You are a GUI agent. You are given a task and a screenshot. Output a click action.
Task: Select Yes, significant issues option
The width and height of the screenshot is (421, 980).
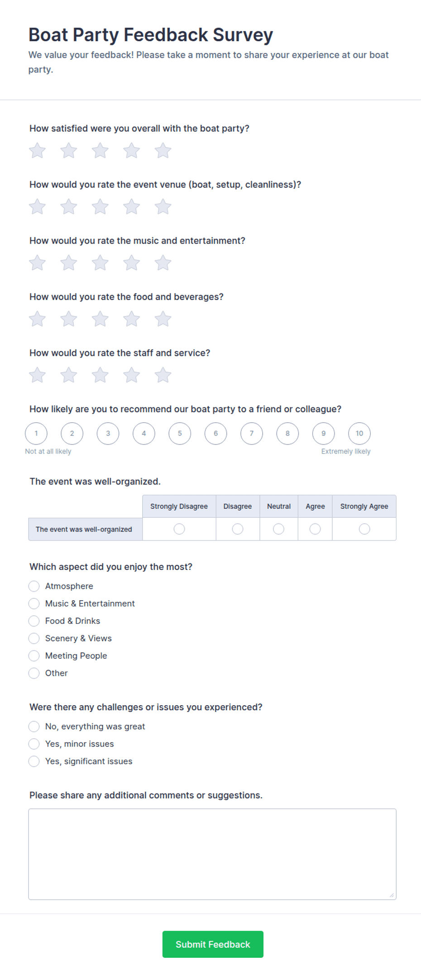pos(34,761)
